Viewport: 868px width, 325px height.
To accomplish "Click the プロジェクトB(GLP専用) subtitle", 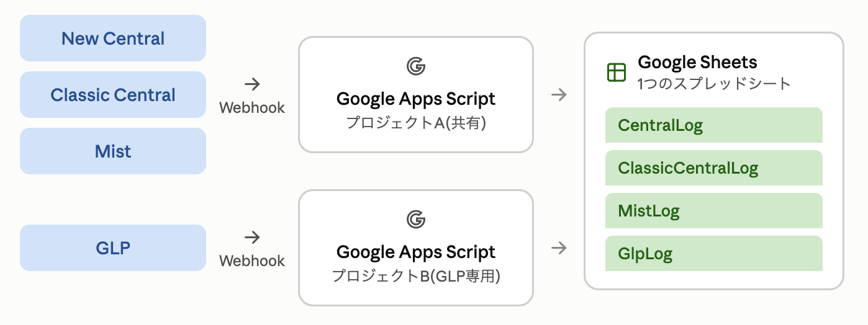I will click(x=416, y=276).
